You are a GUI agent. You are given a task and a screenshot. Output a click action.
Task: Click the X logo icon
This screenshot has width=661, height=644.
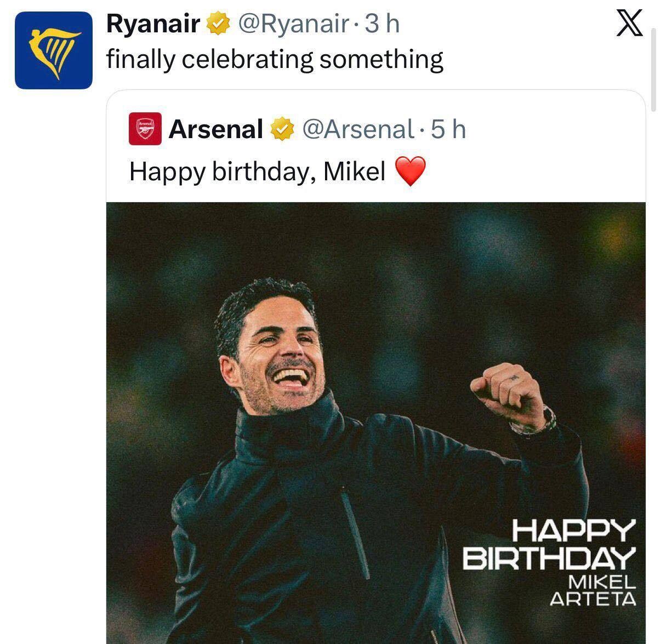[x=629, y=24]
